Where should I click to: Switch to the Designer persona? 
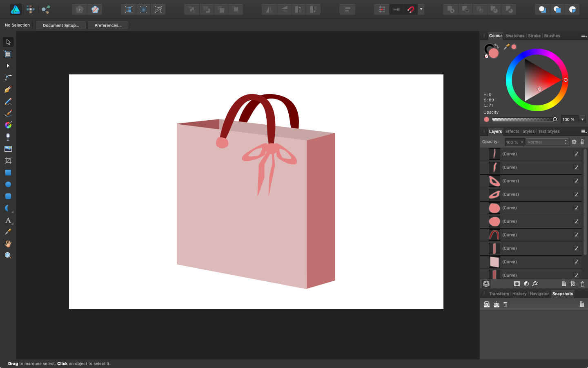click(16, 9)
